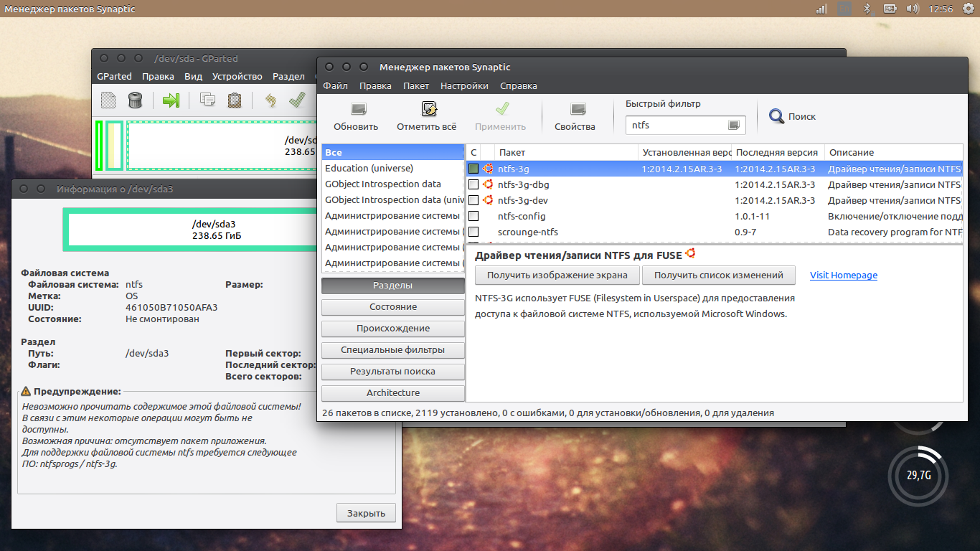Image resolution: width=980 pixels, height=551 pixels.
Task: Click Получить изображение экрана button
Action: [x=557, y=275]
